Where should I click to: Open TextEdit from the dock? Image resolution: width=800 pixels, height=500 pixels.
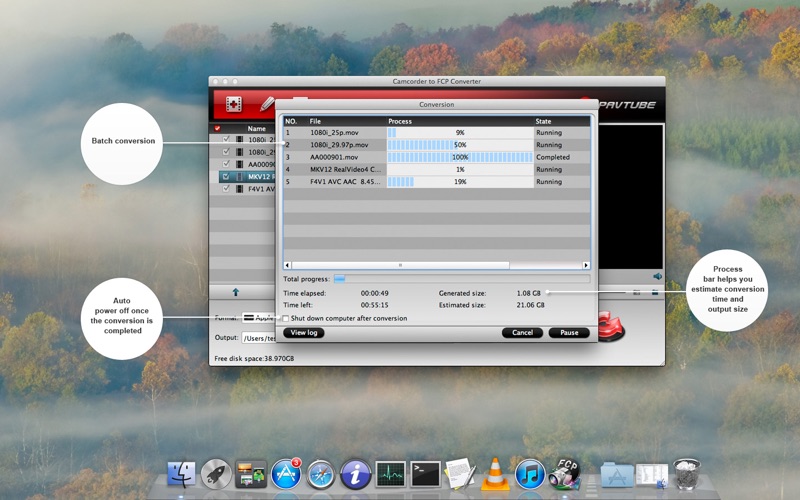coord(460,473)
